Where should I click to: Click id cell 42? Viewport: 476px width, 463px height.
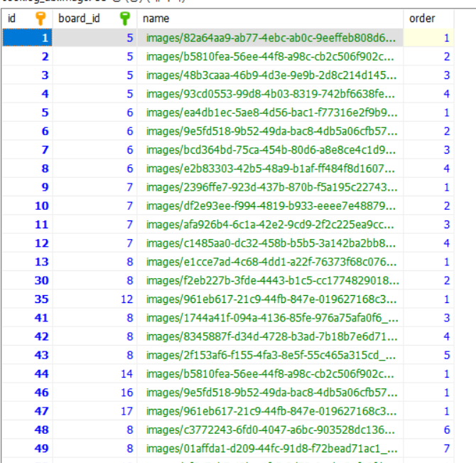coord(27,336)
